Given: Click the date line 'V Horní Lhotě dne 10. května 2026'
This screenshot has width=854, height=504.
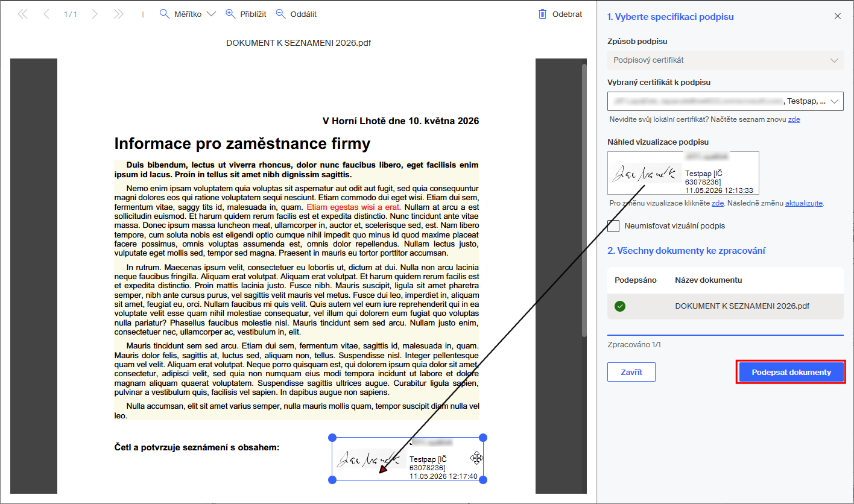Looking at the screenshot, I should 401,121.
